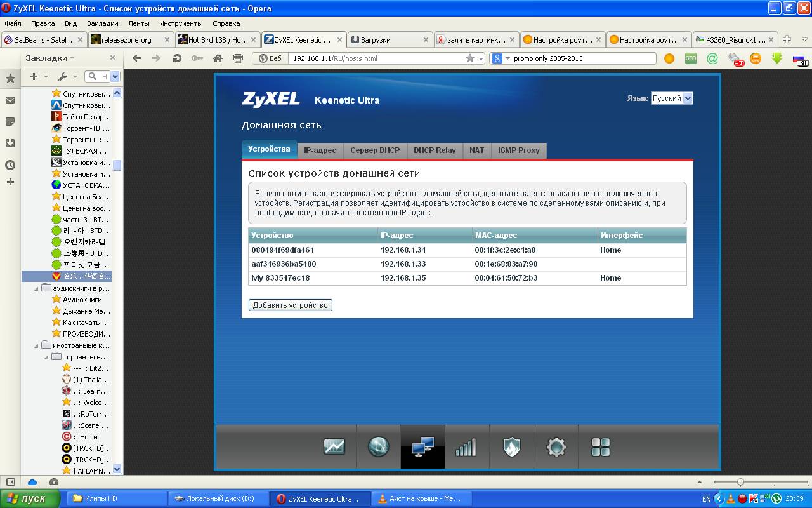Open the 'Локальный диск (D:)' taskbar window
Viewport: 812px width, 508px height.
tap(218, 498)
